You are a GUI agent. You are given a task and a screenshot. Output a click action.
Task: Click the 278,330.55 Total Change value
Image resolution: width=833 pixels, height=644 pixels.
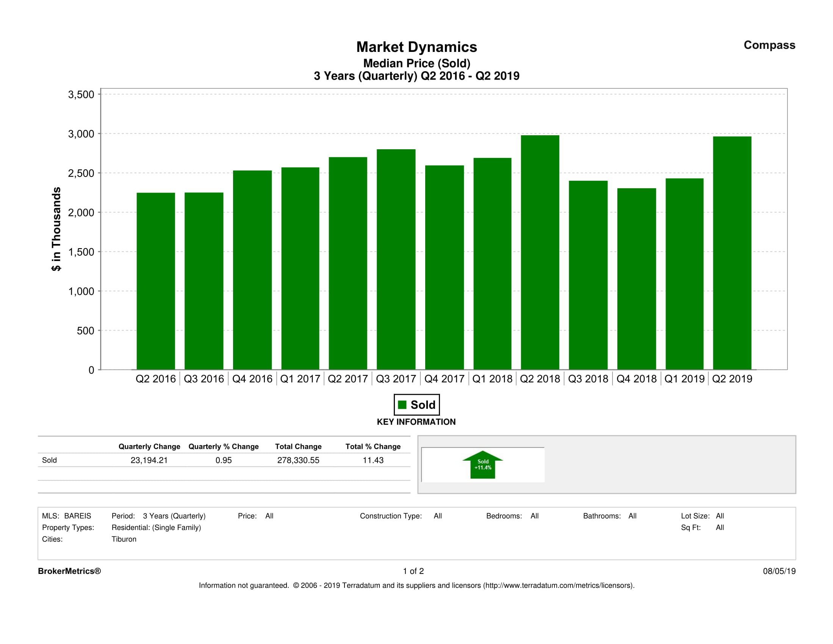(298, 460)
